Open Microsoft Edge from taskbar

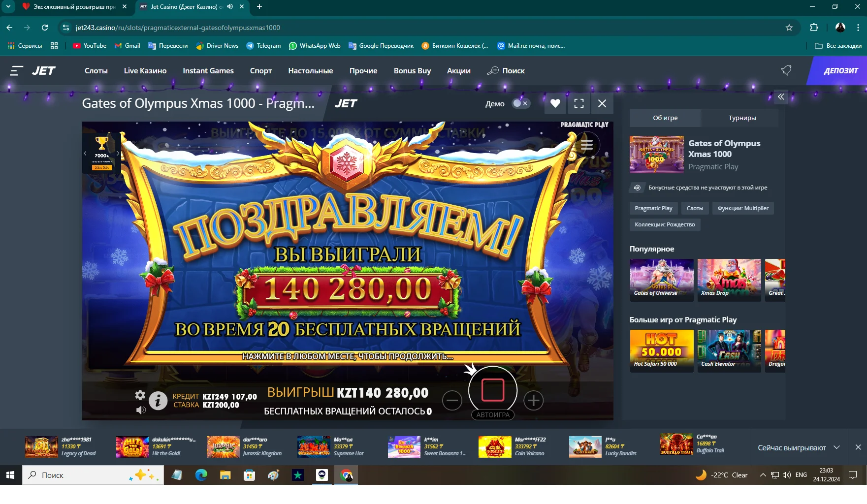point(201,475)
